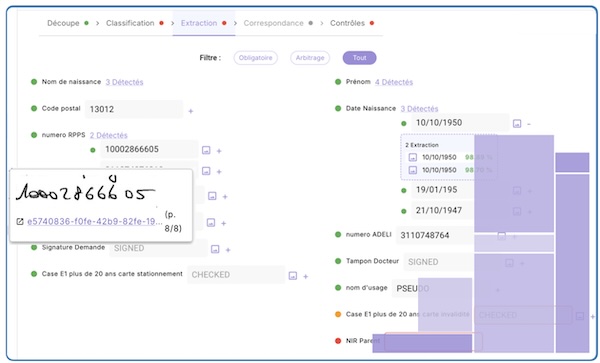The height and width of the screenshot is (363, 600).
Task: Collapse extraction list with minus beside 10/10/1950
Action: coord(529,124)
